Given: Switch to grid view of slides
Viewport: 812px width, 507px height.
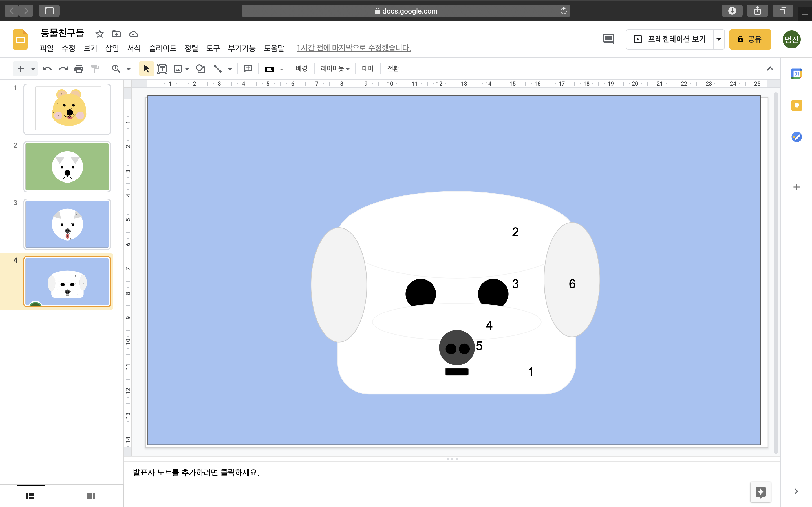Looking at the screenshot, I should click(91, 496).
